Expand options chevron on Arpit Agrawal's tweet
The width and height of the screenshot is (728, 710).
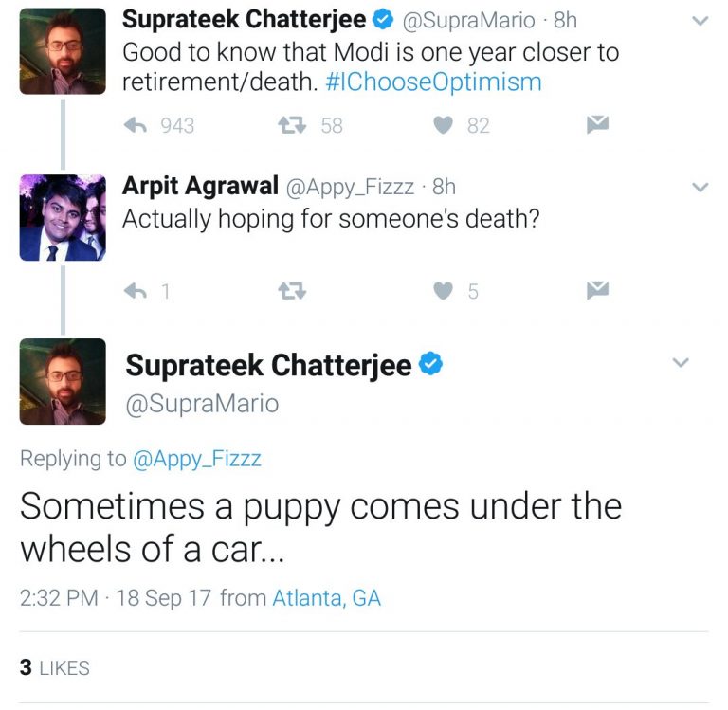[700, 187]
